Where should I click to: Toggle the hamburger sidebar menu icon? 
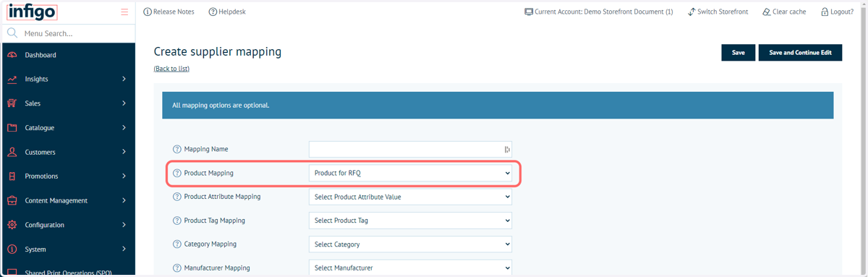pos(124,12)
